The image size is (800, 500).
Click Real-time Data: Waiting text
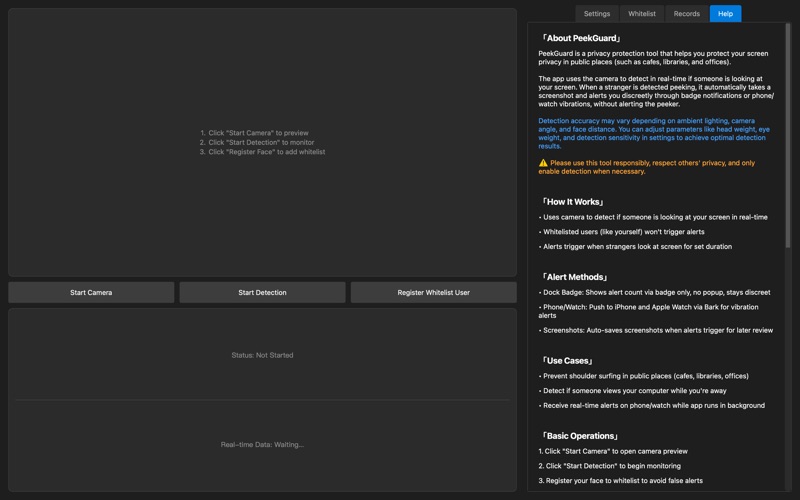click(262, 444)
